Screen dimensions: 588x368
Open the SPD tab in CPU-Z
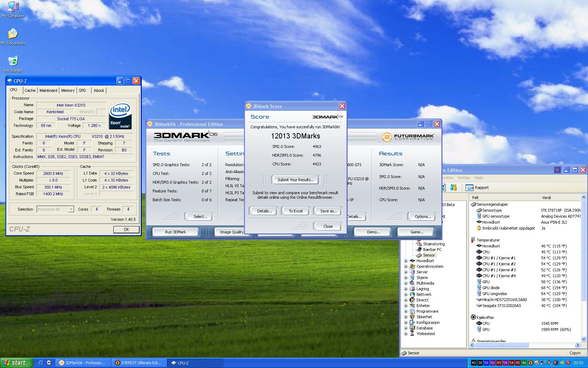pyautogui.click(x=82, y=90)
